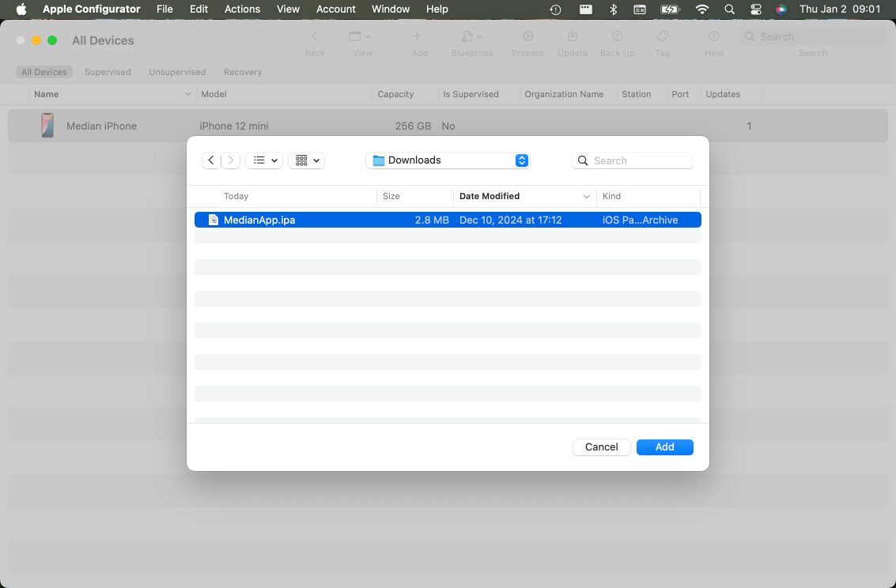Click the back arrow in file dialog
Viewport: 896px width, 588px height.
click(x=211, y=160)
